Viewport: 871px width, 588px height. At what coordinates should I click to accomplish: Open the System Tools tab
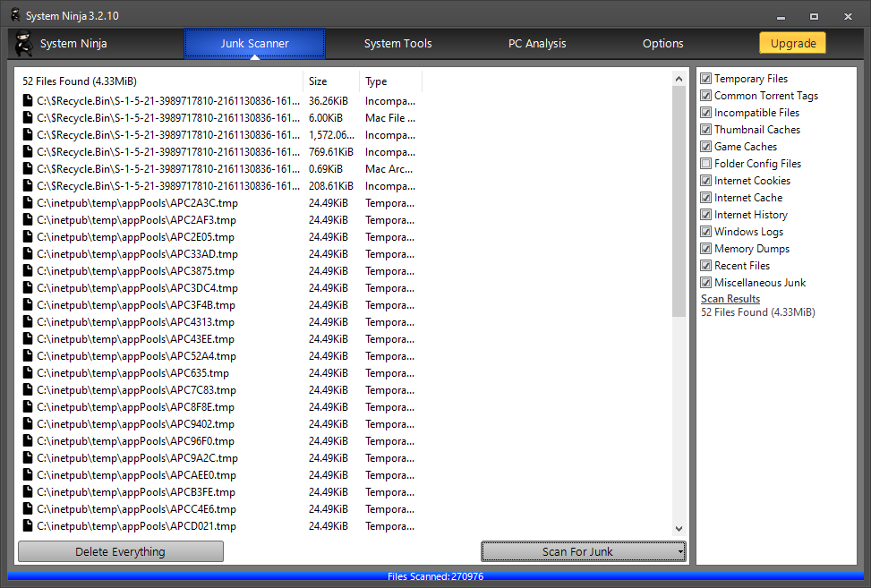397,43
